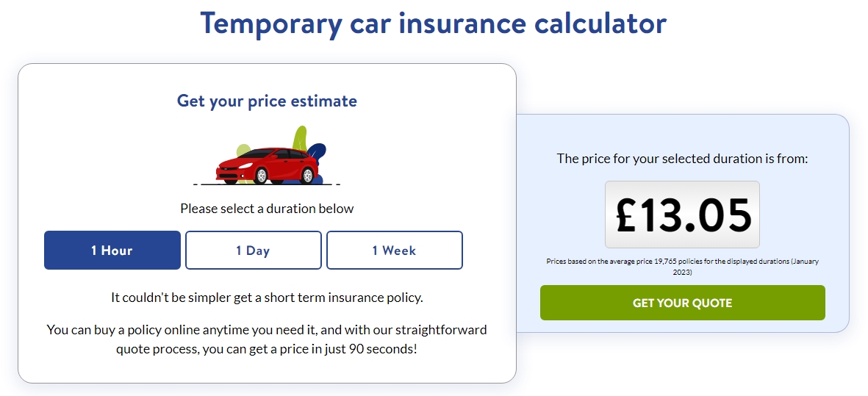The image size is (868, 396).
Task: Click the 'It couldn't be simpler' sentence
Action: [x=267, y=298]
